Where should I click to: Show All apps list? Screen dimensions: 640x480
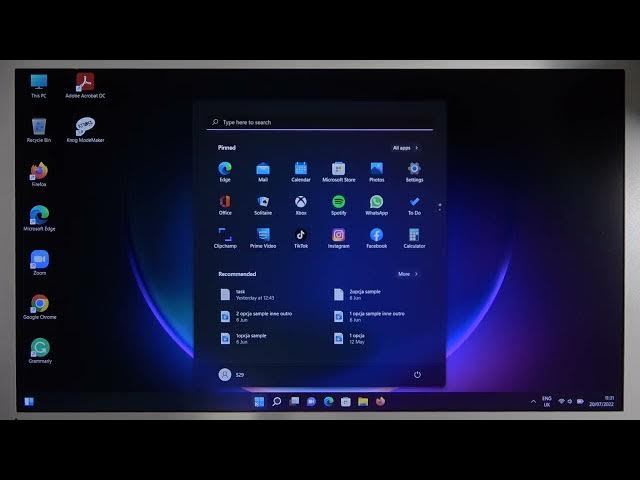click(x=405, y=148)
